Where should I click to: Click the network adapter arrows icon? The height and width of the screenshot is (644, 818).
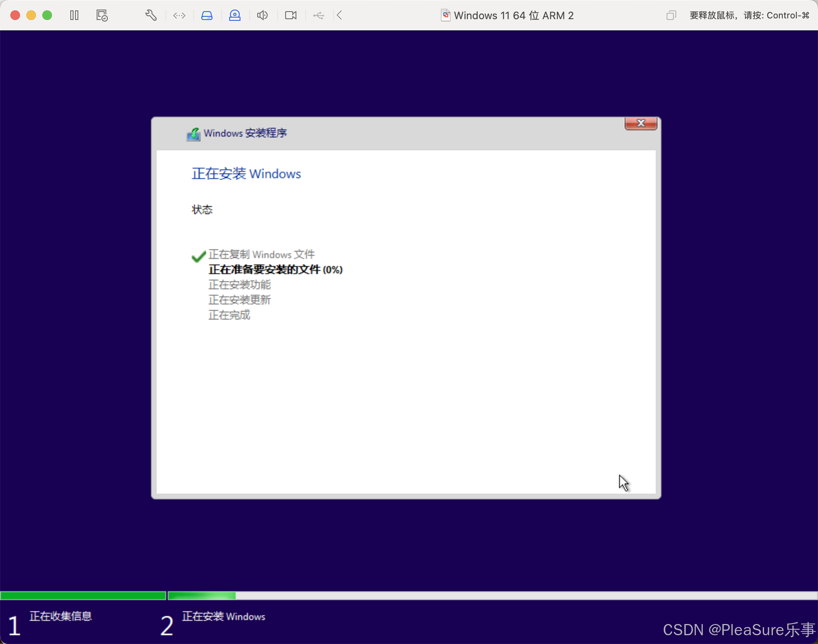[179, 16]
